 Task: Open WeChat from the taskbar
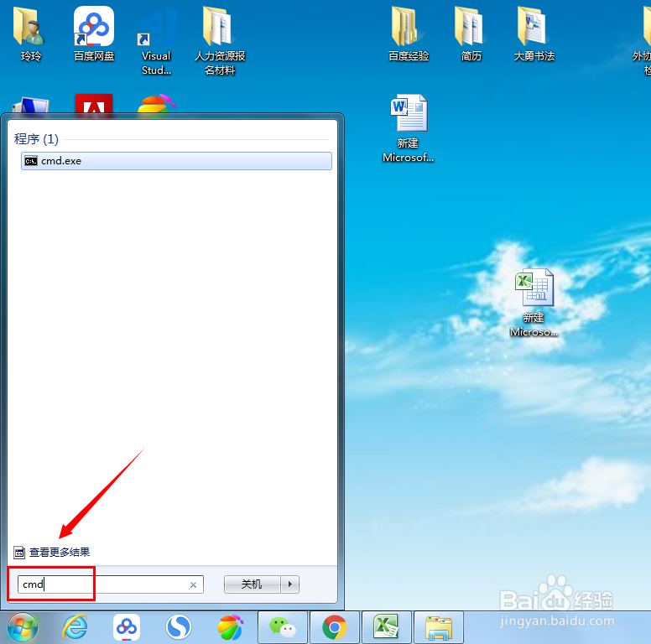(283, 627)
